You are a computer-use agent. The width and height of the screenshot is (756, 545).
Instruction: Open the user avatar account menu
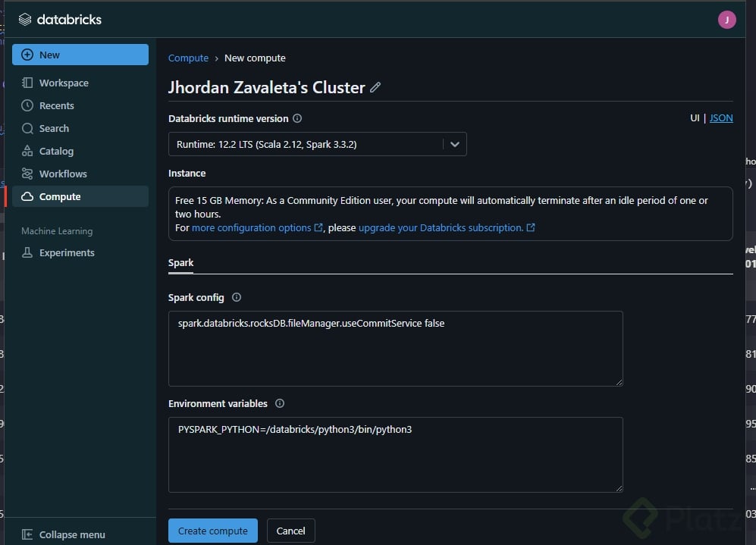pyautogui.click(x=726, y=20)
